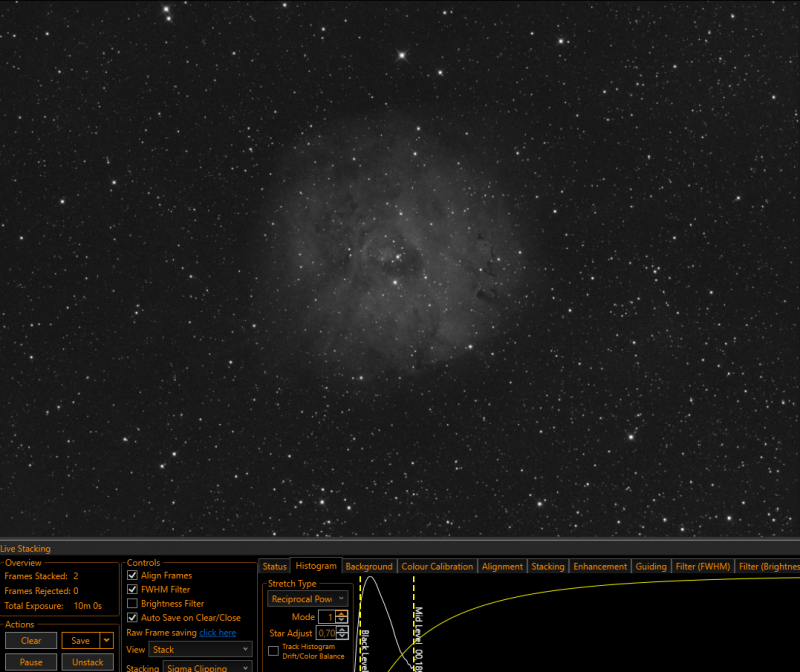Open the Save button dropdown arrow

[107, 640]
